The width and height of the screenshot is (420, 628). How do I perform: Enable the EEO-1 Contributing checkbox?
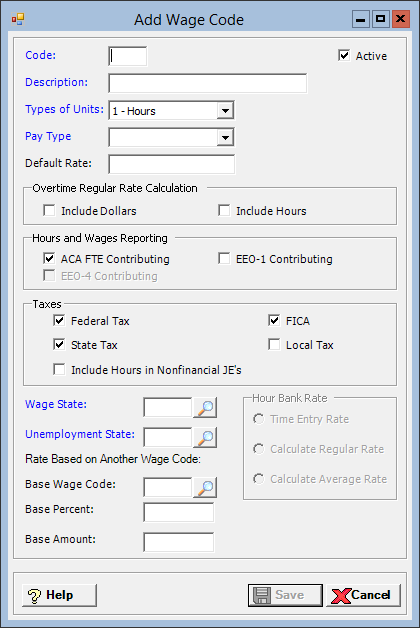tap(224, 258)
